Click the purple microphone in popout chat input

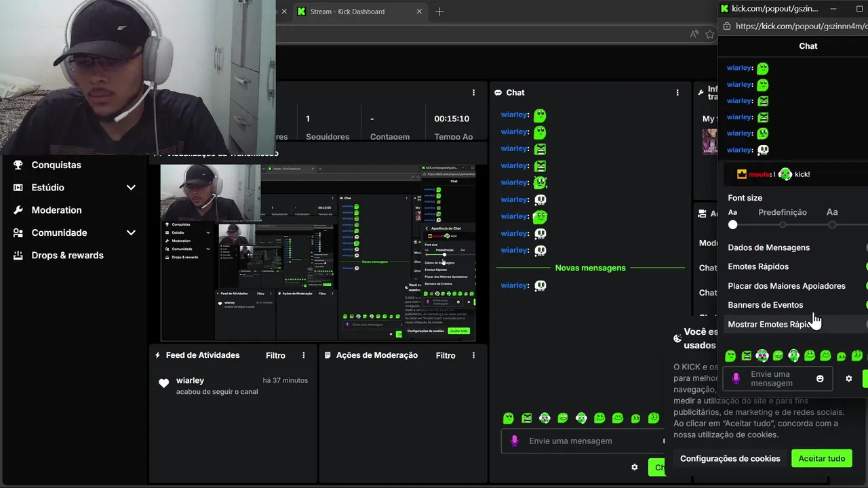coord(736,379)
